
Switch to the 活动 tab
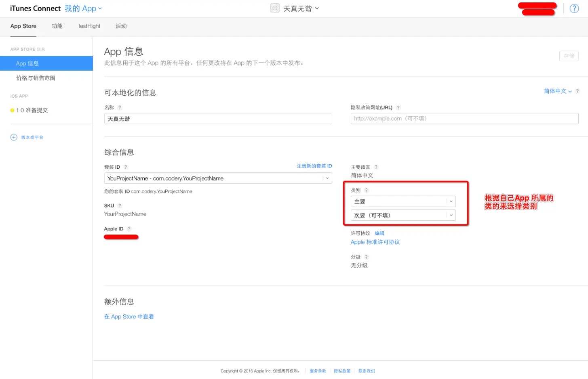(x=121, y=26)
